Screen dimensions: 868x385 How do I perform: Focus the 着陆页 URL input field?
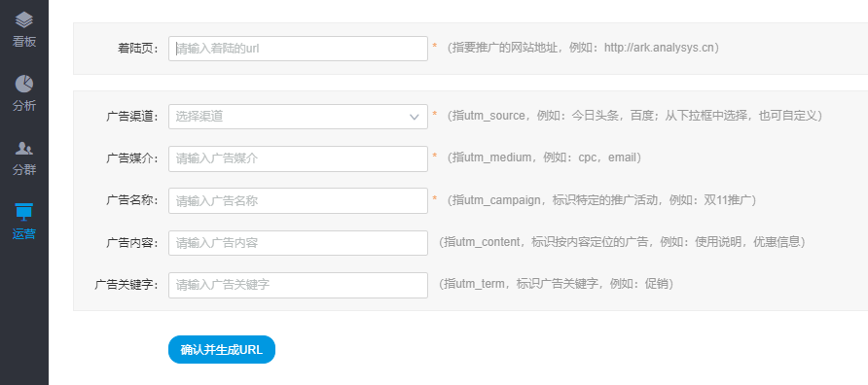pyautogui.click(x=298, y=49)
